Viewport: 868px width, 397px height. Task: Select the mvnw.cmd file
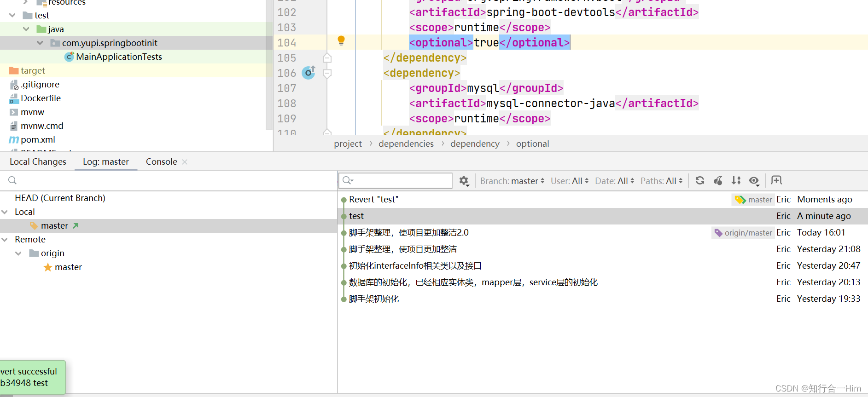(x=42, y=126)
